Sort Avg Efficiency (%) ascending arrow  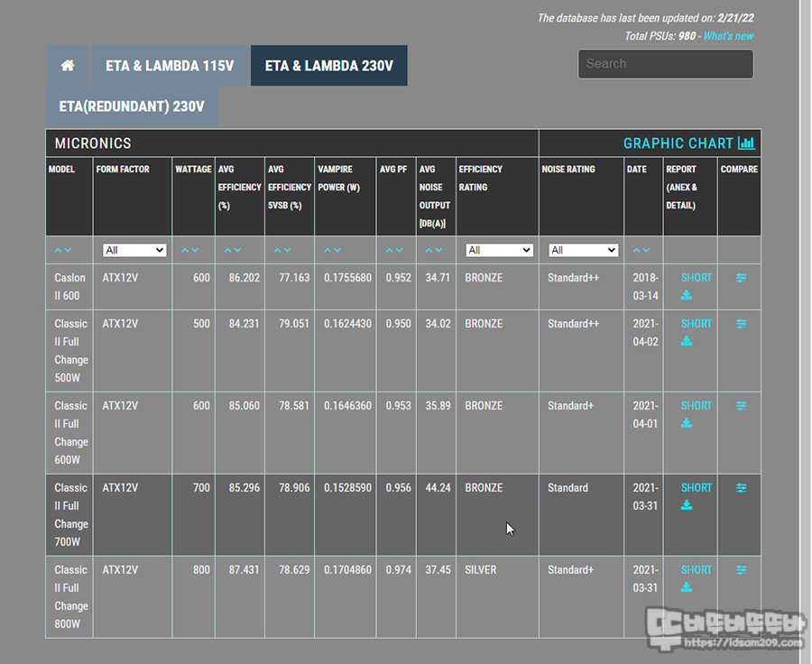(228, 250)
